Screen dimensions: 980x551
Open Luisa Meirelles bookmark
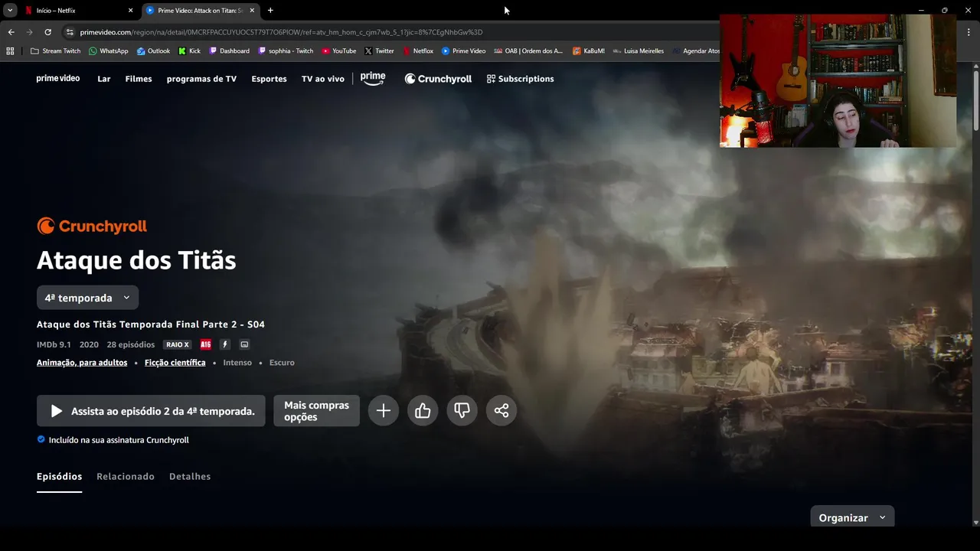pos(638,51)
